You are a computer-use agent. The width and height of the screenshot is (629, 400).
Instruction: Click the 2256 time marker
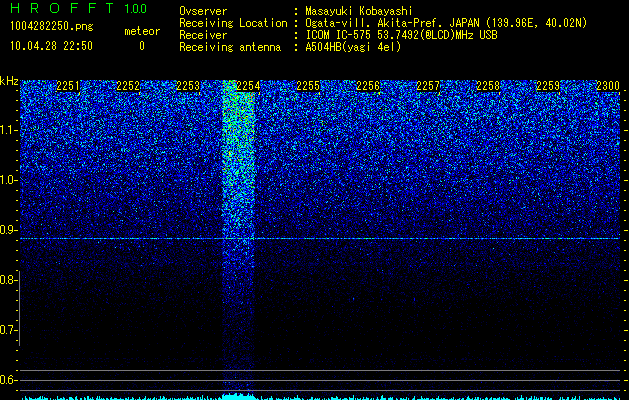coord(368,86)
